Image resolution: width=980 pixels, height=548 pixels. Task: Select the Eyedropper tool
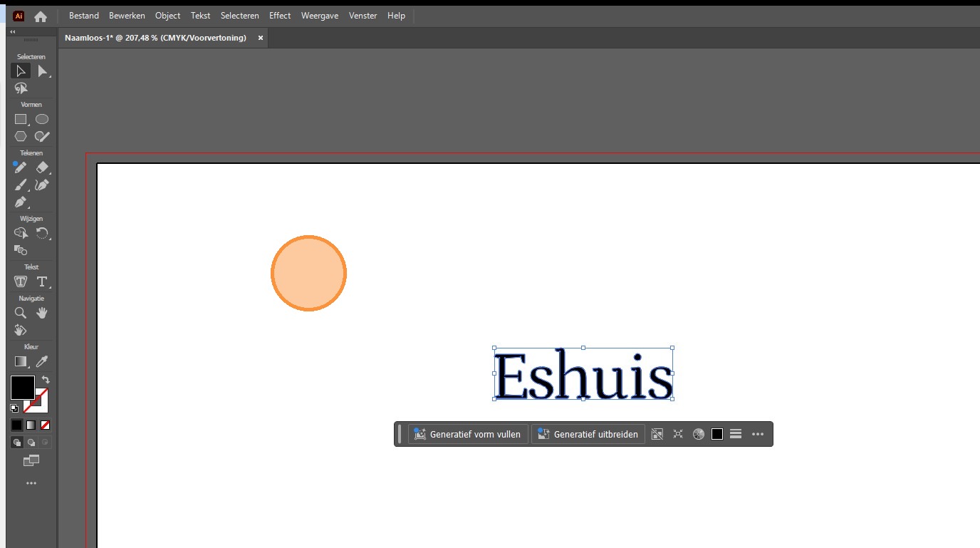(42, 361)
